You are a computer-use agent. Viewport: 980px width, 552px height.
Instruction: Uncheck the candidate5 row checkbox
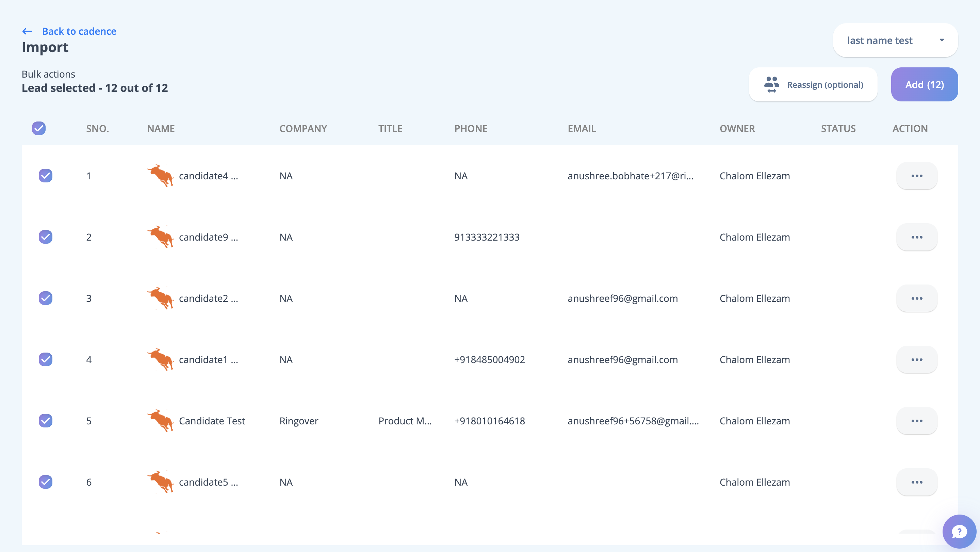(x=46, y=482)
